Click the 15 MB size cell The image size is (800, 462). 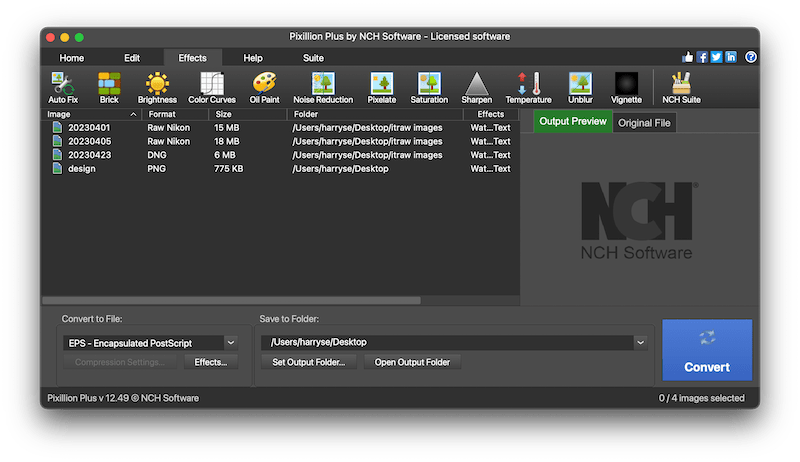pos(227,127)
